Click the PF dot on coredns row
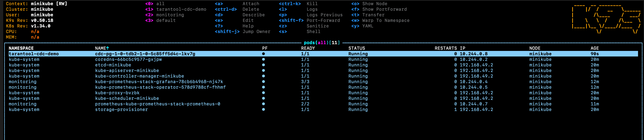 pyautogui.click(x=263, y=59)
